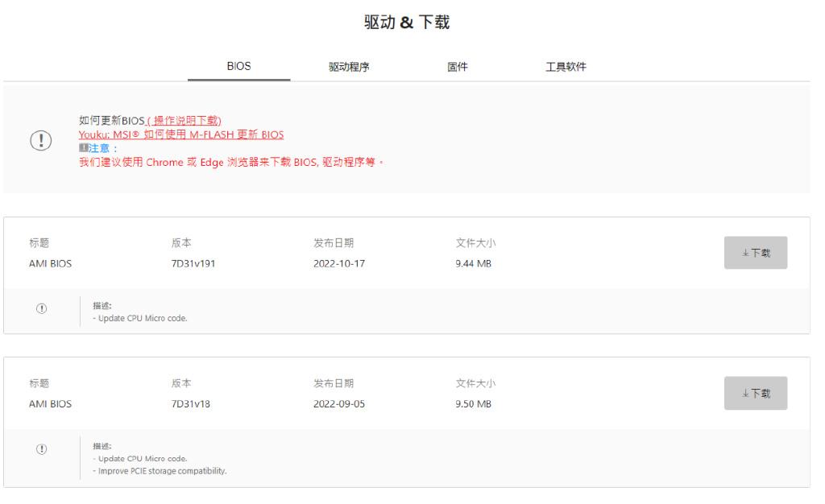Download BIOS version 7D31v191
This screenshot has height=504, width=825.
click(756, 252)
